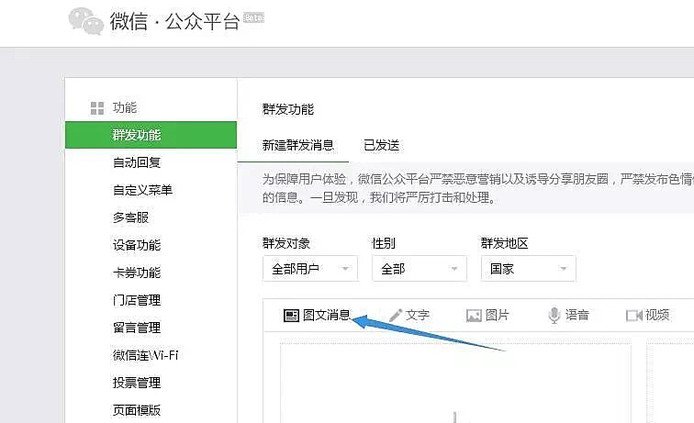
Task: Click the 功能 grid icon
Action: [x=97, y=108]
